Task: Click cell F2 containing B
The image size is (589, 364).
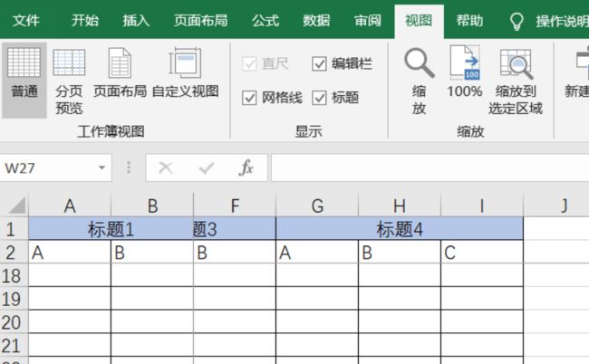Action: coord(235,252)
